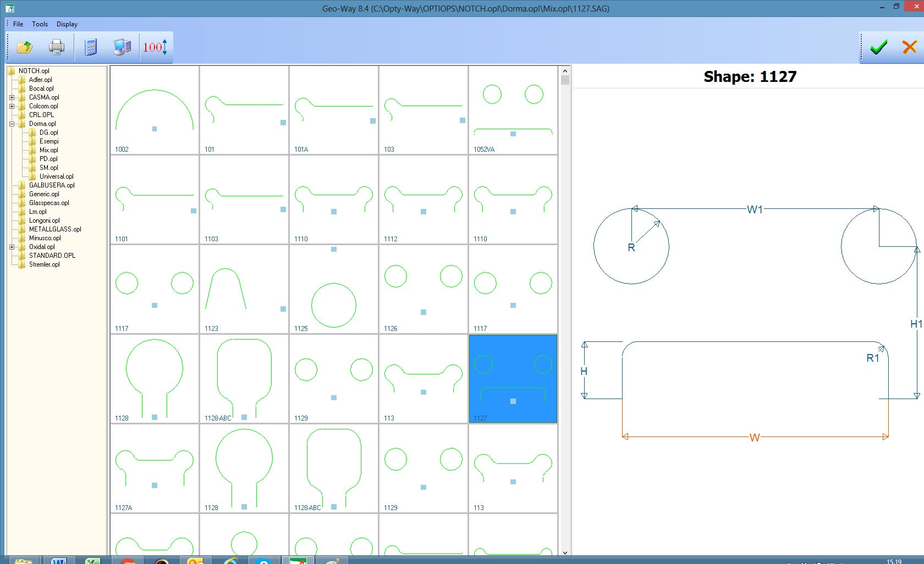Screen dimensions: 924x564
Task: Select shape thumbnail 1052VA
Action: (x=513, y=110)
